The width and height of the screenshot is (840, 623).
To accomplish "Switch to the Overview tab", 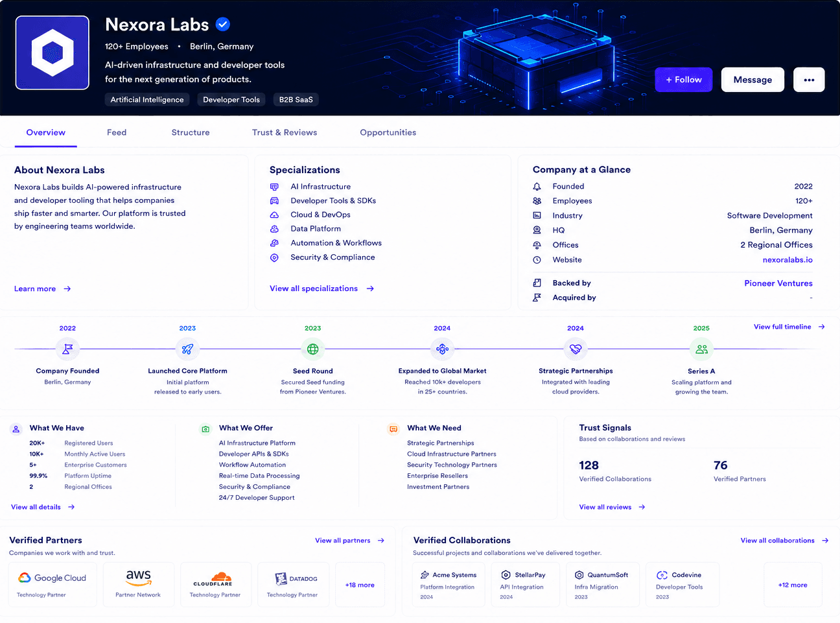I will (x=46, y=132).
